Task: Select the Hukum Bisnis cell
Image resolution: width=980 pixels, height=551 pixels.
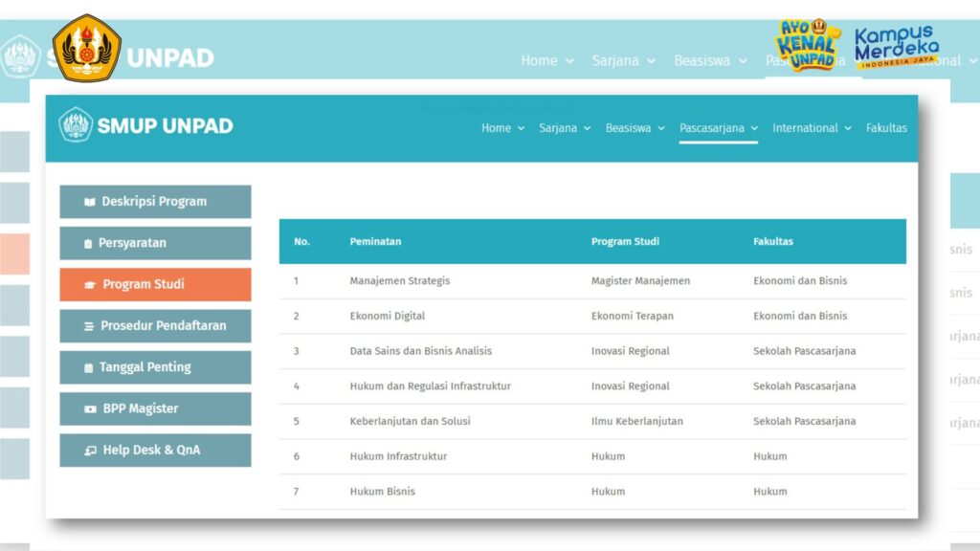Action: pyautogui.click(x=383, y=492)
